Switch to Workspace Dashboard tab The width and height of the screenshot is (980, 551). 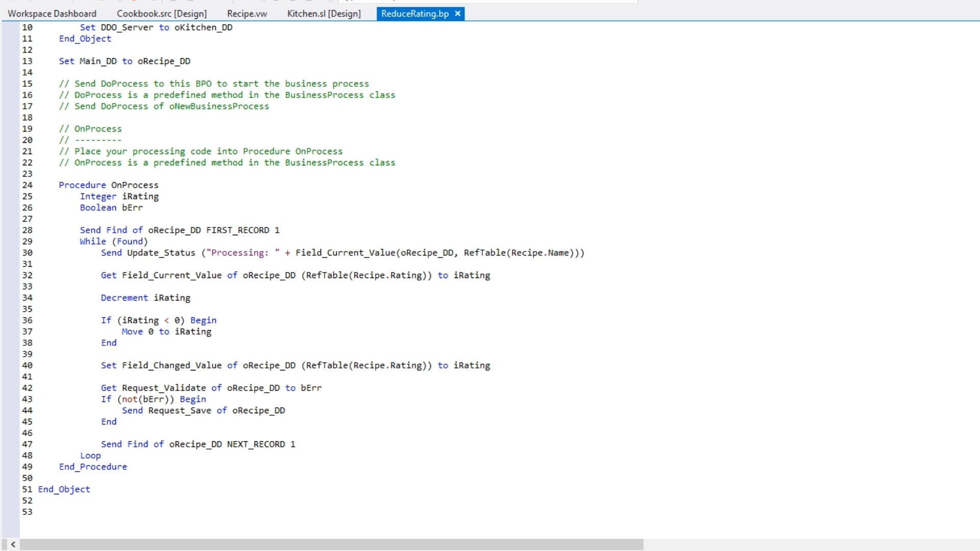(x=52, y=14)
